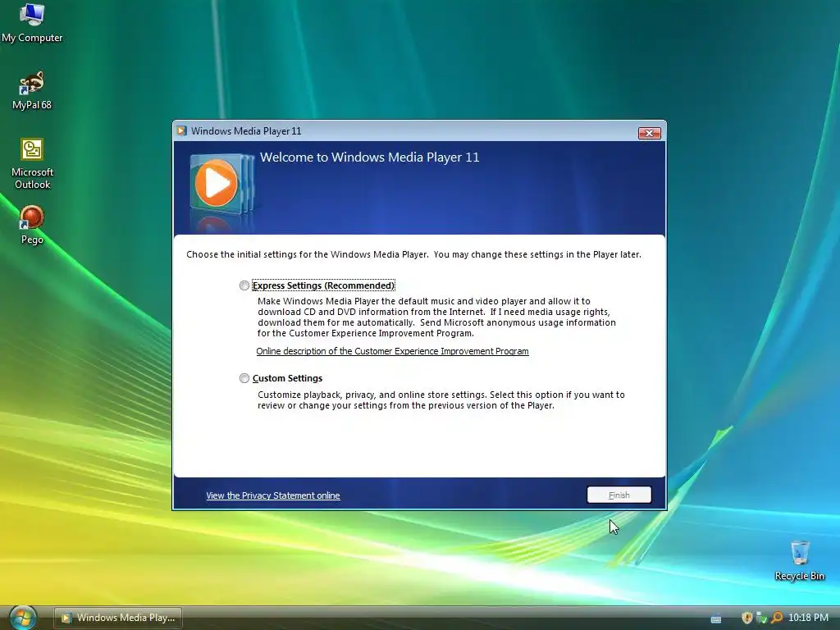Select the Custom Settings radio button
This screenshot has width=840, height=630.
244,378
